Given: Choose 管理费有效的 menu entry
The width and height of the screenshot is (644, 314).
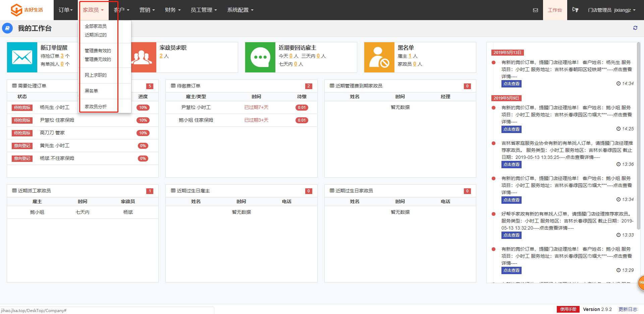Looking at the screenshot, I should point(98,51).
